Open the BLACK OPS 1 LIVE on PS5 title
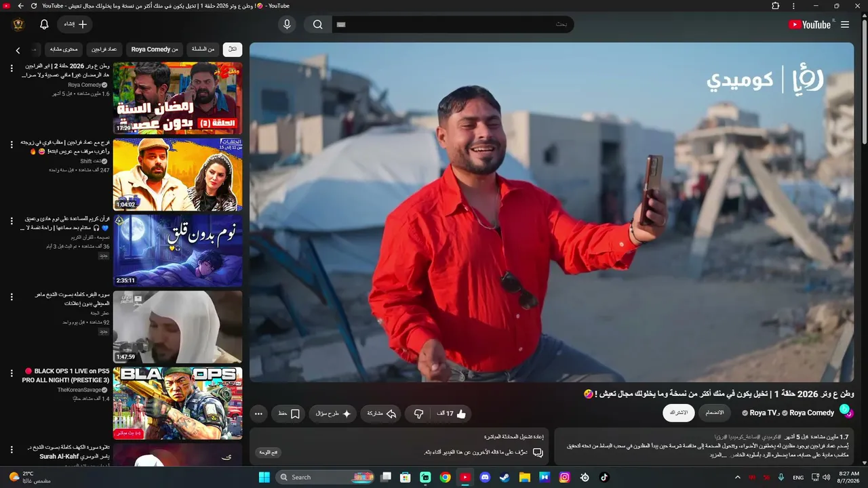Screen dimensions: 868x488 (x=66, y=375)
